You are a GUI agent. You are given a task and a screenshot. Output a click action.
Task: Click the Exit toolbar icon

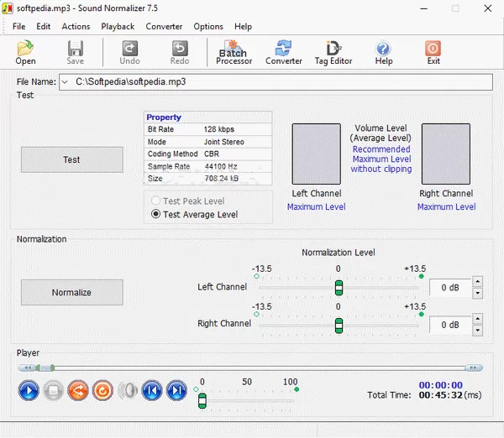click(x=433, y=52)
